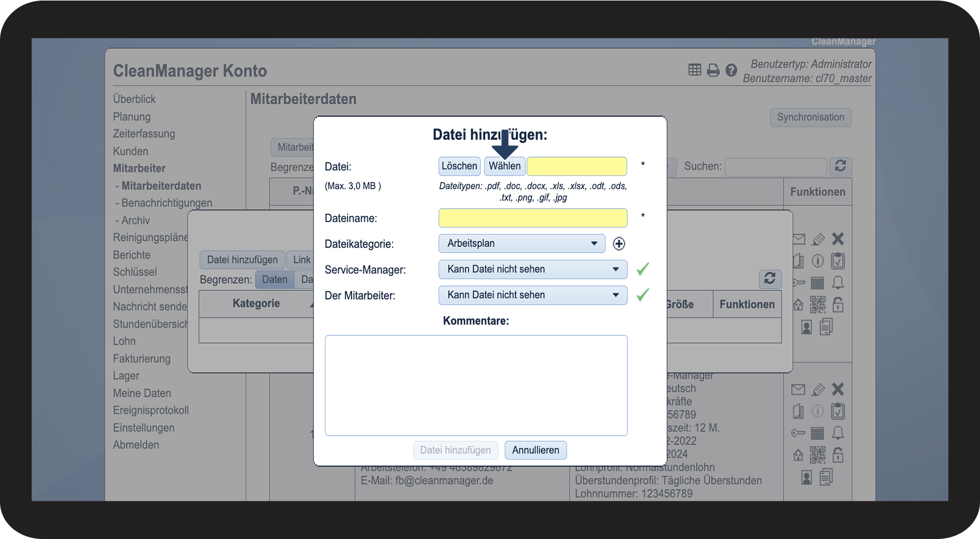Viewport: 980px width, 539px height.
Task: Expand the Der Mitarbeiter visibility dropdown
Action: point(532,295)
